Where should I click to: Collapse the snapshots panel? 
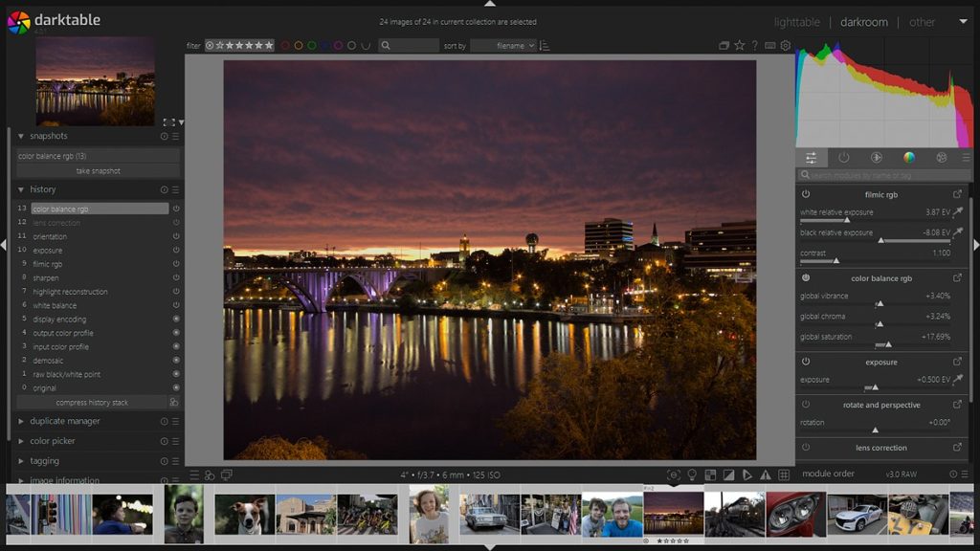click(21, 136)
